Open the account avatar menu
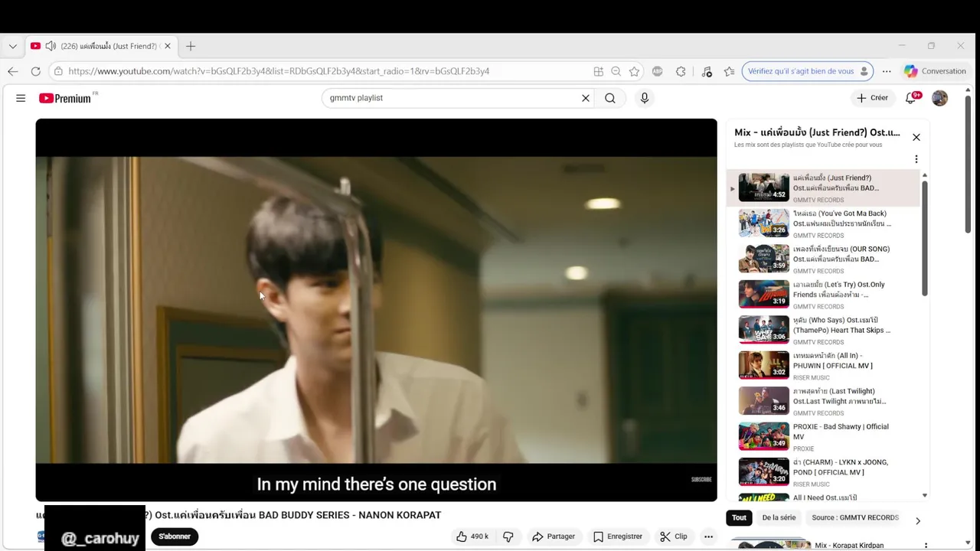 tap(939, 98)
